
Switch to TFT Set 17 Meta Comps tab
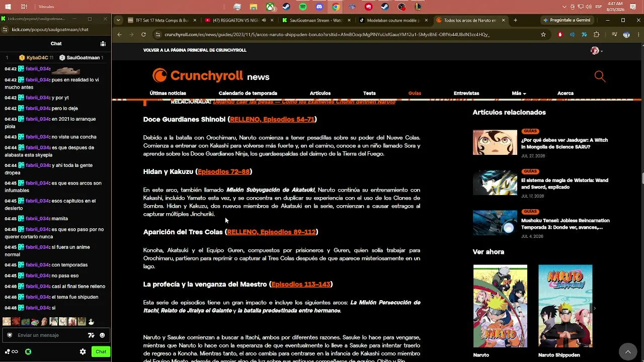(158, 20)
